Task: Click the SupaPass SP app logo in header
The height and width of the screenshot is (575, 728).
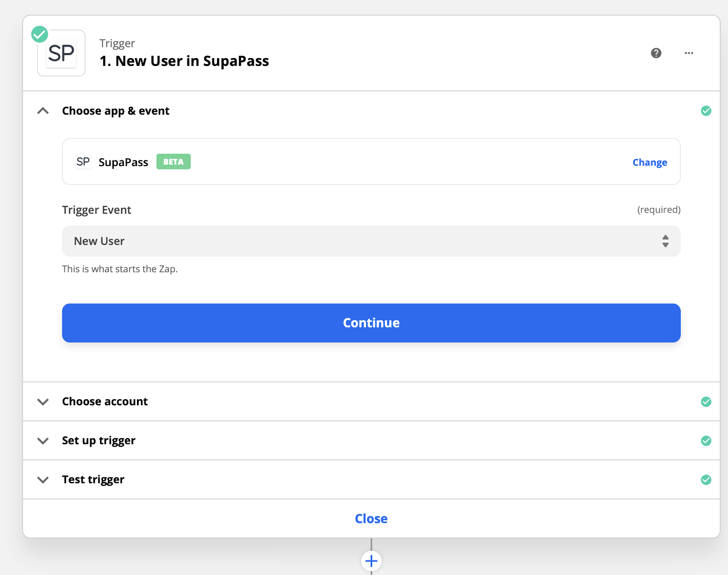Action: [61, 54]
